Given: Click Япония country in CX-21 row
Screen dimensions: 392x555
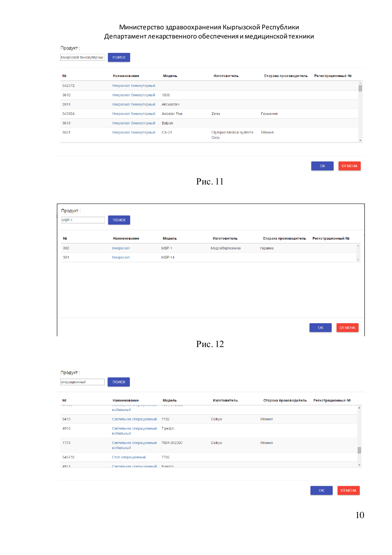Looking at the screenshot, I should point(267,132).
